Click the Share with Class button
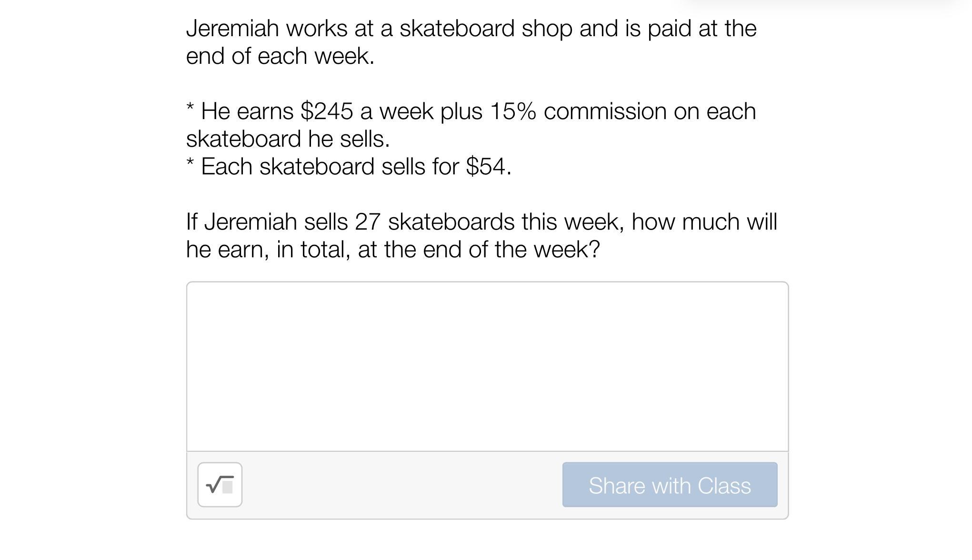 pos(669,485)
